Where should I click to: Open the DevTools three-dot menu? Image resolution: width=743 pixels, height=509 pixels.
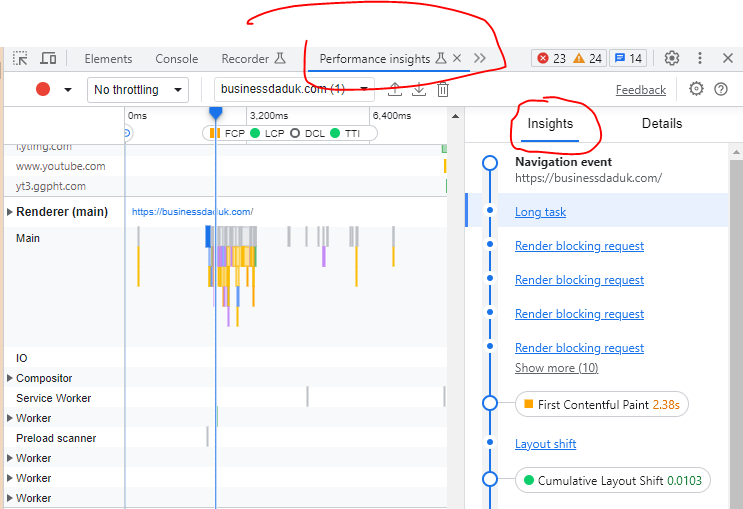click(700, 58)
